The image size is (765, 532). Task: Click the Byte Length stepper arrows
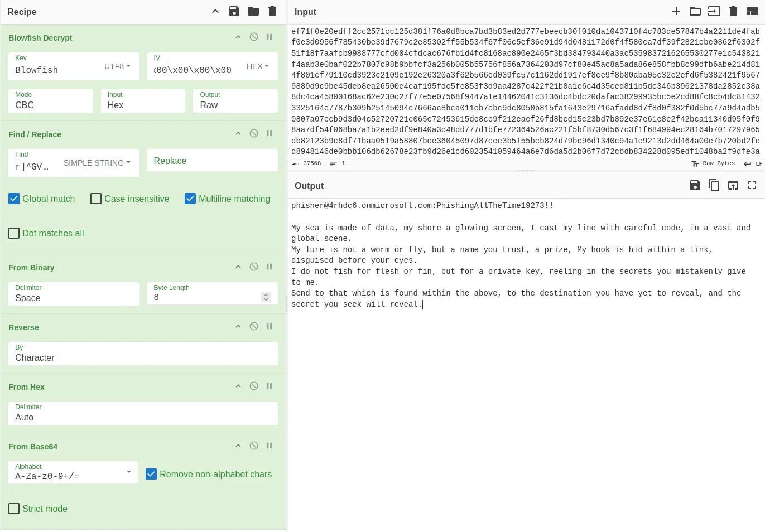pyautogui.click(x=266, y=297)
